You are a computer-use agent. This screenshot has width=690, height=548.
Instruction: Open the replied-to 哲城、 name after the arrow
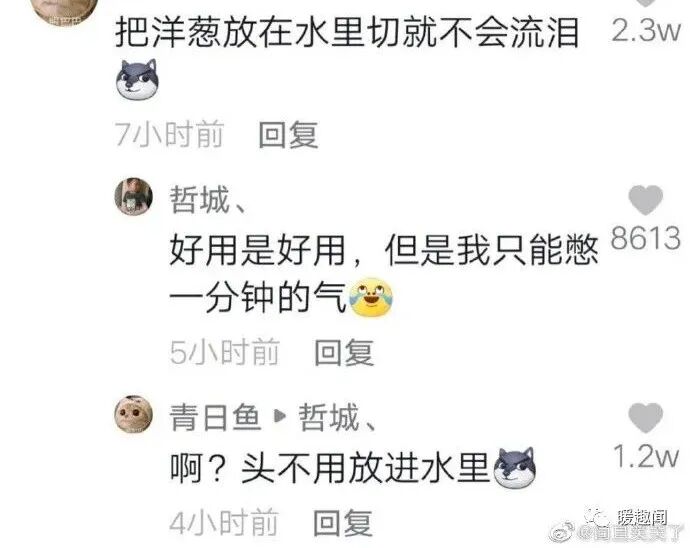click(x=337, y=417)
